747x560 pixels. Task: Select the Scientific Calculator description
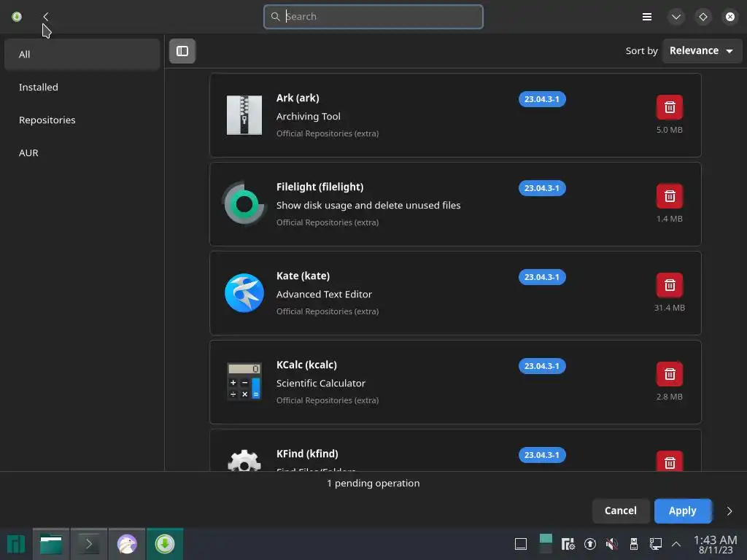tap(321, 384)
